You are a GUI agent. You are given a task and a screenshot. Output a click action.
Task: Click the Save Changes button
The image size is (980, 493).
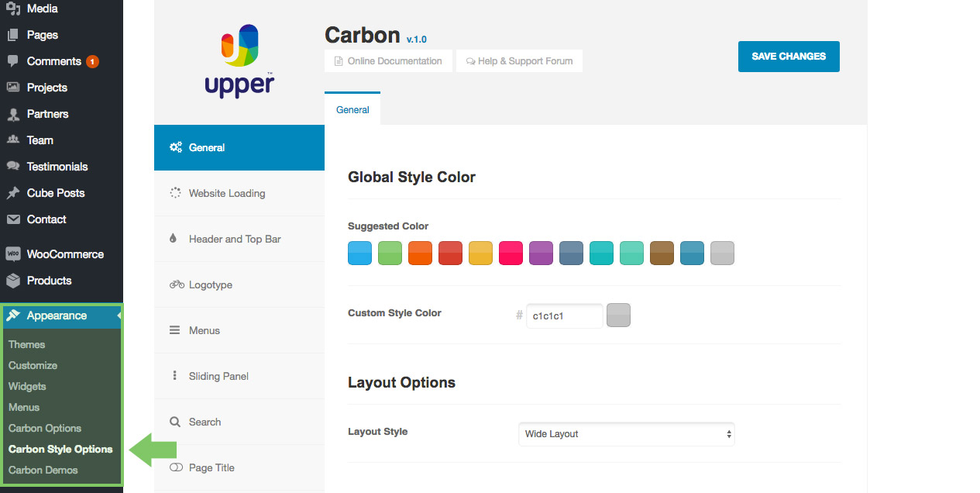point(789,57)
